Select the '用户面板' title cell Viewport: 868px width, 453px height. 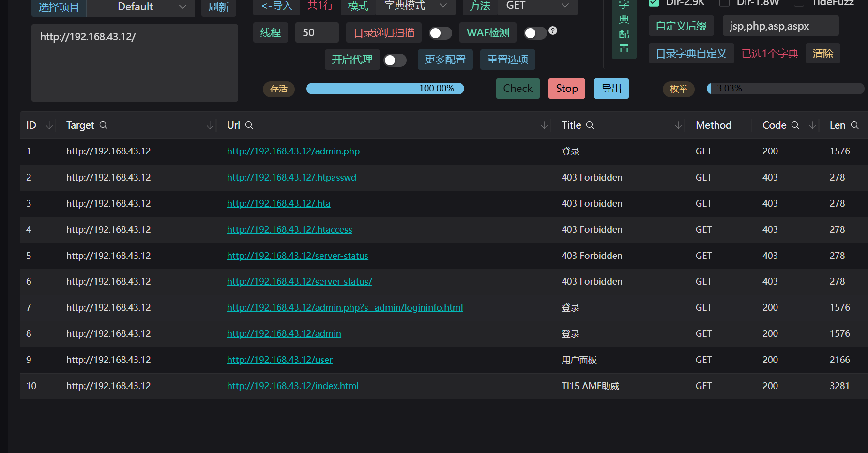[579, 360]
